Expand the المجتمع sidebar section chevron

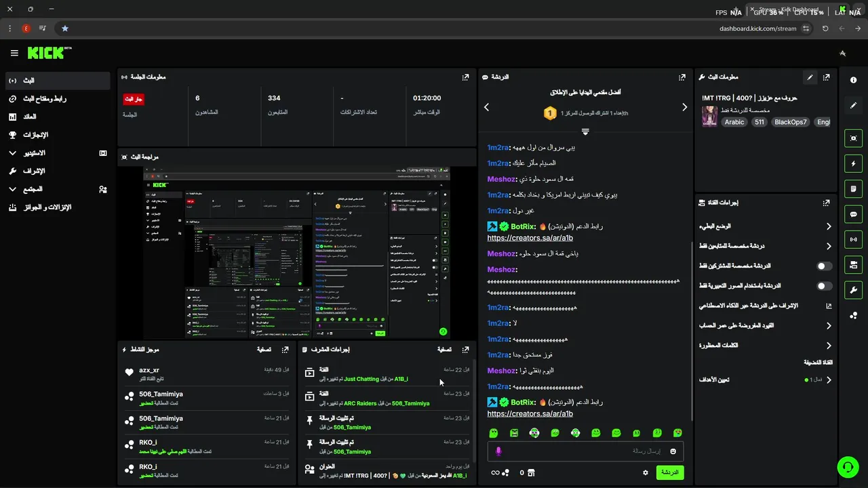[12, 189]
